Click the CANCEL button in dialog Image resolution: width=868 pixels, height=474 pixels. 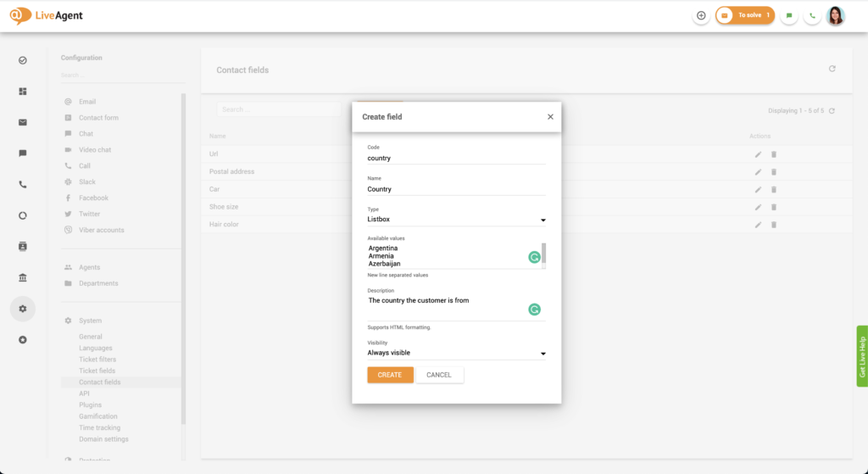tap(439, 375)
